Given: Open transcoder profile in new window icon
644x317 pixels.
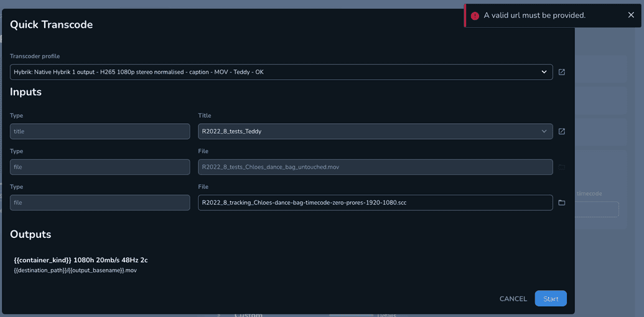Looking at the screenshot, I should [x=562, y=72].
